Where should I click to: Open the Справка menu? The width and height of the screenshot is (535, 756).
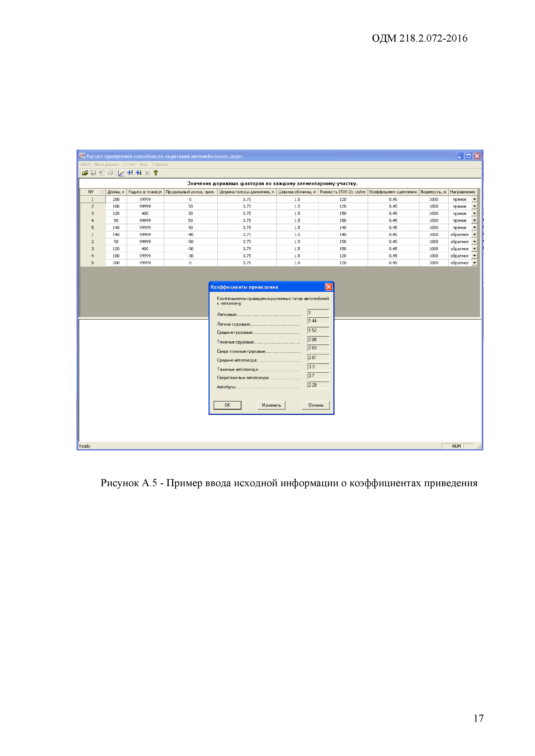pyautogui.click(x=159, y=164)
